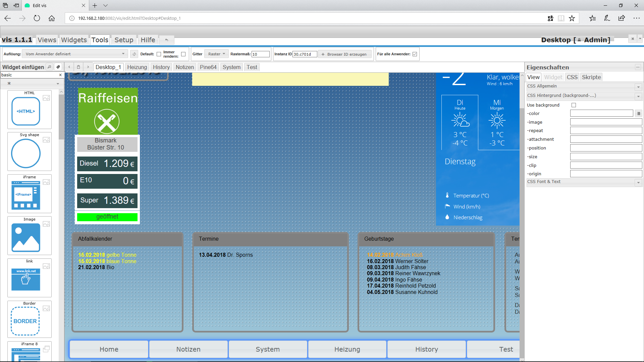Pick the Image widget from list
This screenshot has height=362, width=644.
[26, 237]
